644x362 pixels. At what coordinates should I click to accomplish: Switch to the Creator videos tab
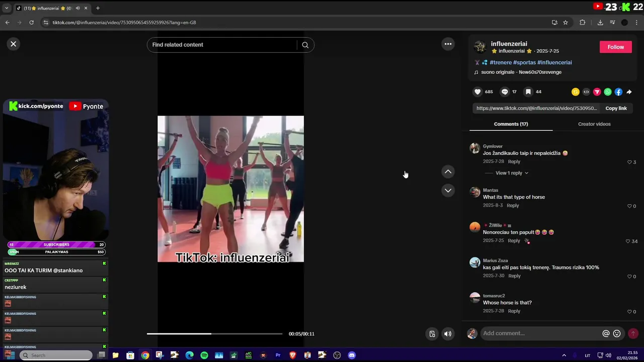[594, 124]
